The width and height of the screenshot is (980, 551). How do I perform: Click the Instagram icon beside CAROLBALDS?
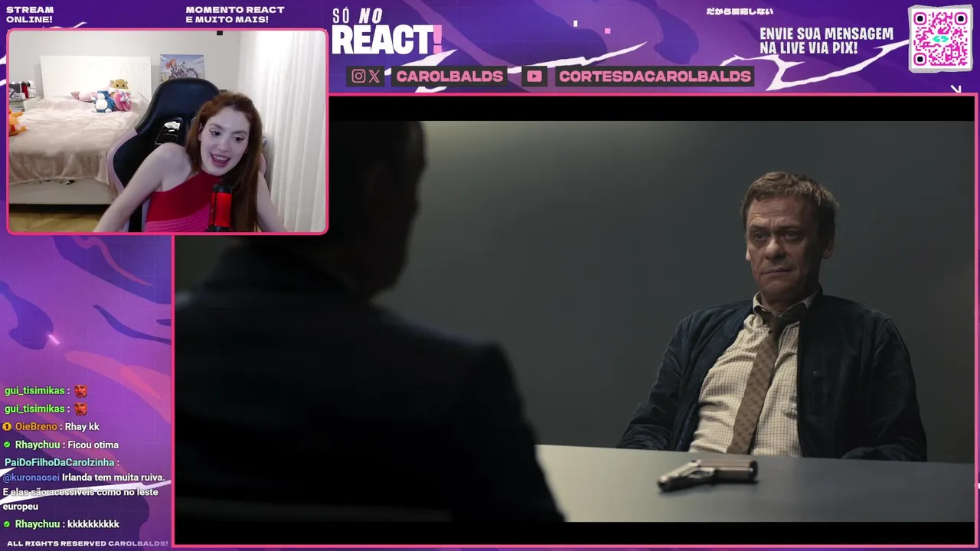pos(358,76)
